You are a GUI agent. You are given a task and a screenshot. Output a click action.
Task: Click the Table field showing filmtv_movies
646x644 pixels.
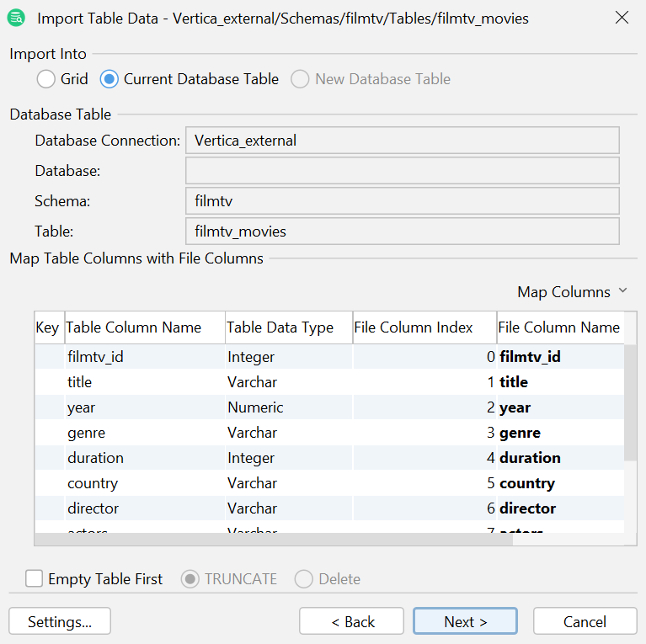point(403,231)
